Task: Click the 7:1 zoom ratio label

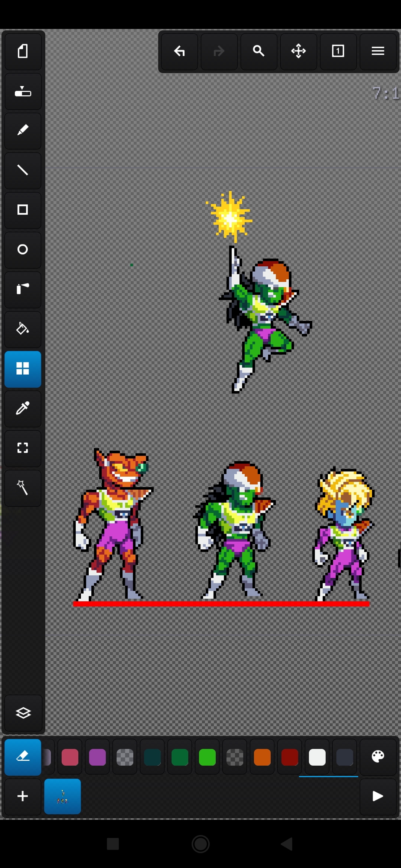Action: (x=386, y=93)
